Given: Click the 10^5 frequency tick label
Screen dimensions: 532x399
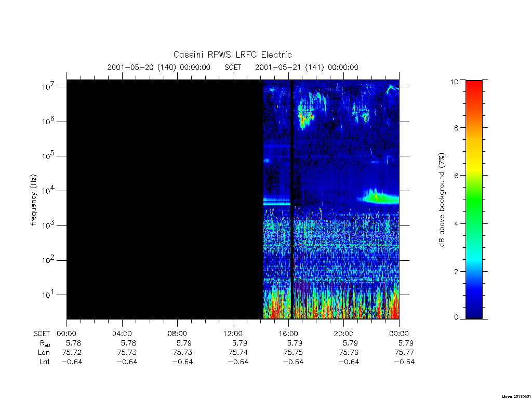Looking at the screenshot, I should pyautogui.click(x=49, y=156).
